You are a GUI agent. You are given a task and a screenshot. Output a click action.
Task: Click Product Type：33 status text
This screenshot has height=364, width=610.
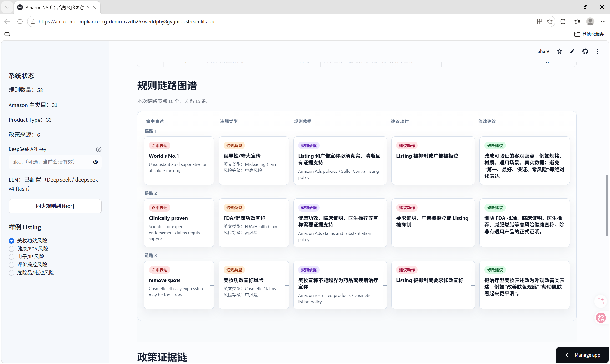click(x=30, y=120)
